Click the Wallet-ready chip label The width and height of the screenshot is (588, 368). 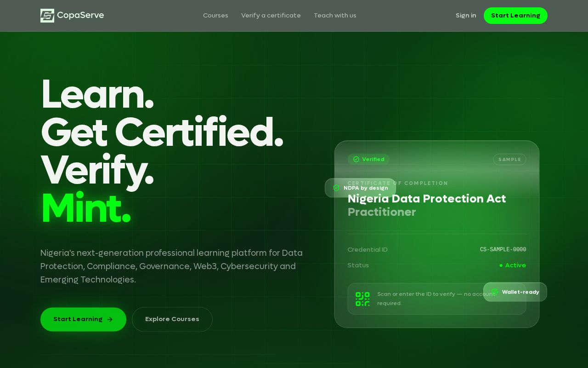coord(520,292)
